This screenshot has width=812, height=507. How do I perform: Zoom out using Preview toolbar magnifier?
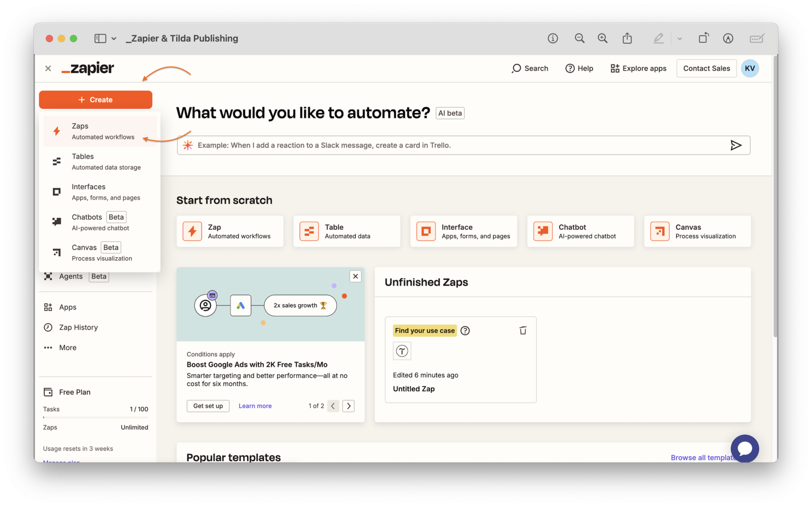(579, 38)
